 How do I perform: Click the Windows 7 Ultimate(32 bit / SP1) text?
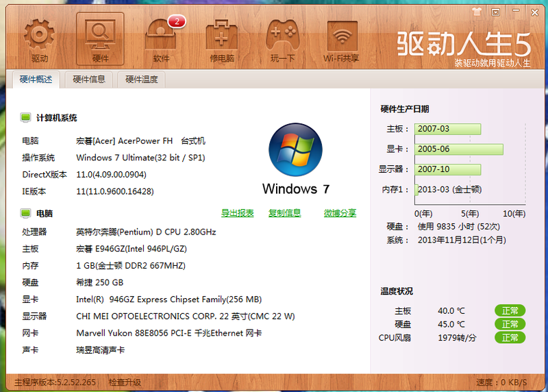(140, 158)
